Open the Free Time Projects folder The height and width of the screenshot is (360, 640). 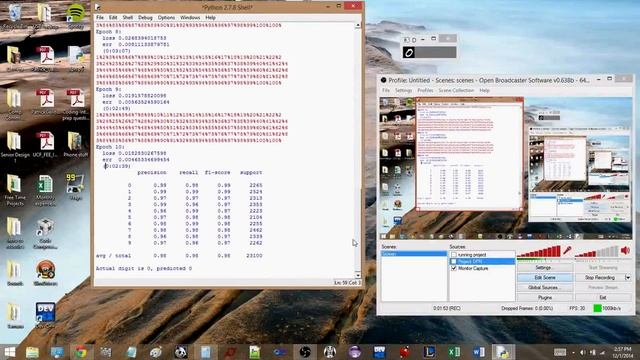[x=15, y=189]
